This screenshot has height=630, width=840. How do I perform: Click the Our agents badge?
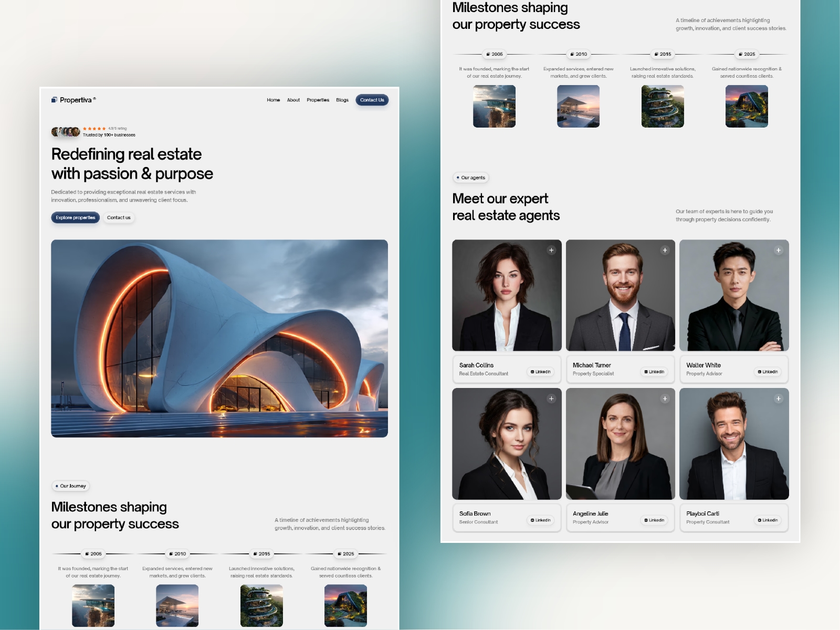tap(471, 177)
